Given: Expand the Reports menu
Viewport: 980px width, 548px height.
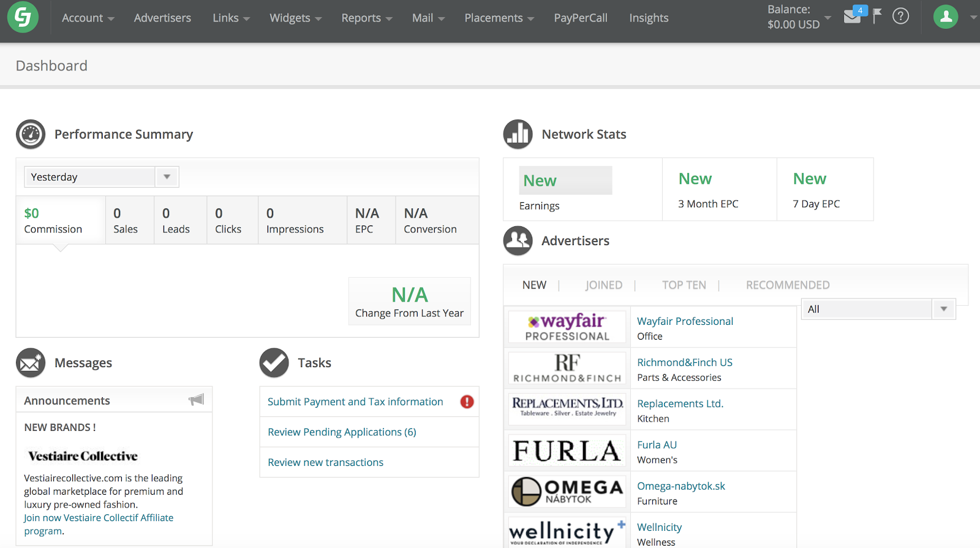Looking at the screenshot, I should point(367,18).
